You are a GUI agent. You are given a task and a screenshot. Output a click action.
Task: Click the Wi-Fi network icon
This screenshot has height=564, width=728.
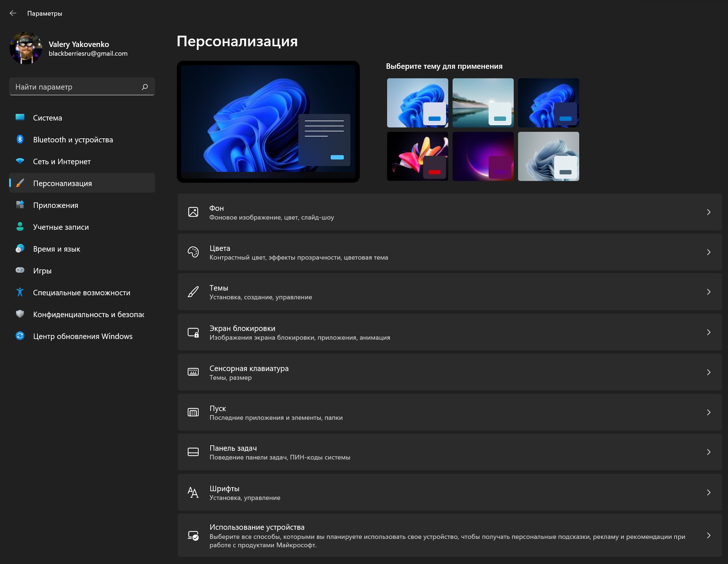pos(20,161)
